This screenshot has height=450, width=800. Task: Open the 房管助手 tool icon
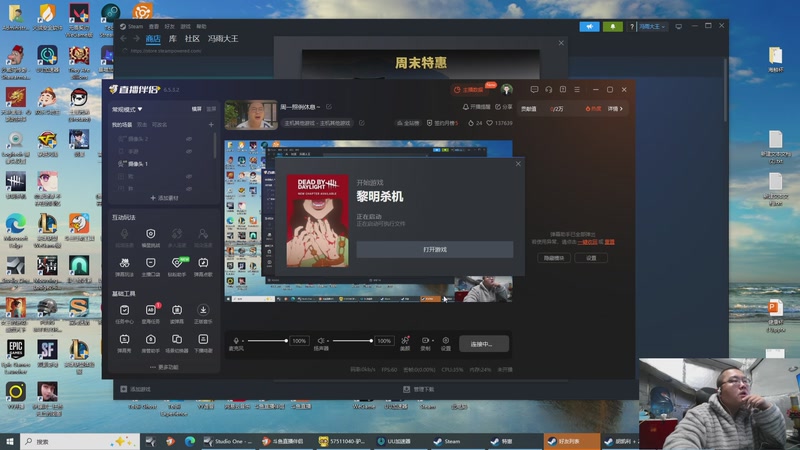tap(151, 339)
